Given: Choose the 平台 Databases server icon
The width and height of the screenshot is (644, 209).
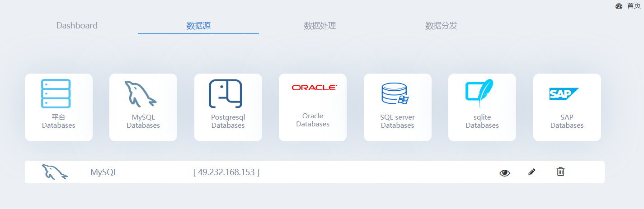Looking at the screenshot, I should click(x=56, y=94).
